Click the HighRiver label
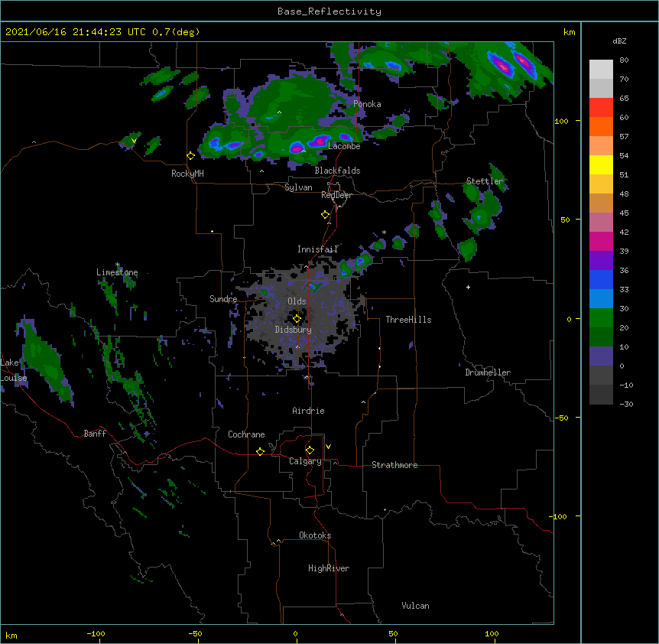 [329, 568]
